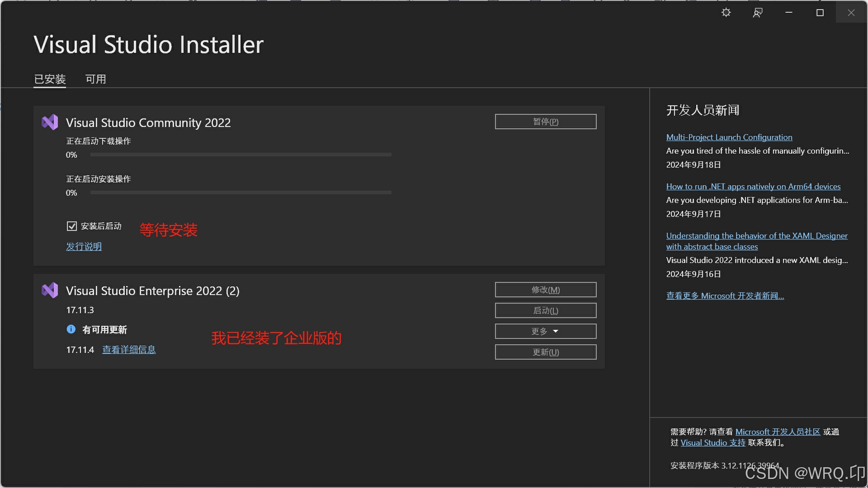Image resolution: width=868 pixels, height=488 pixels.
Task: Open 查看详细信息 link for version 17.11.4
Action: [x=129, y=350]
